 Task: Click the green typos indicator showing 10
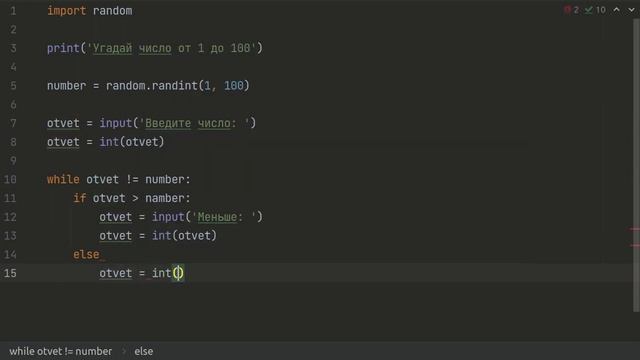click(596, 10)
